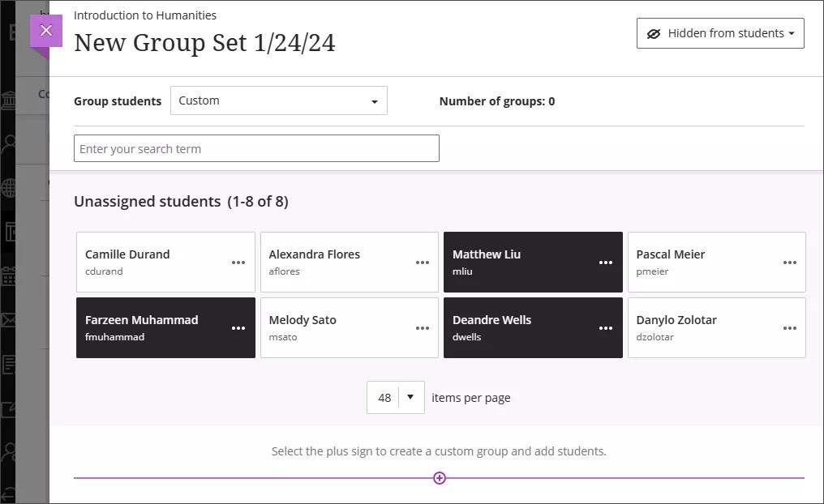Click inside the student search field
The width and height of the screenshot is (824, 504).
(256, 148)
